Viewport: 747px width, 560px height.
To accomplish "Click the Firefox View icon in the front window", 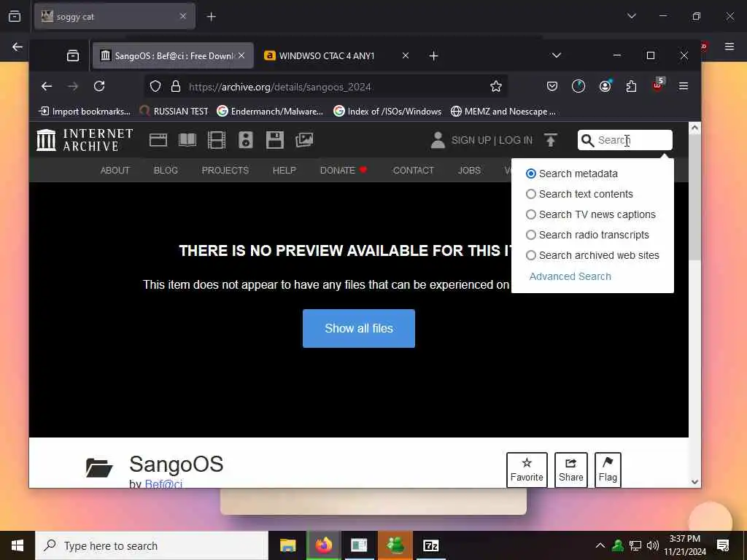I will click(x=73, y=55).
